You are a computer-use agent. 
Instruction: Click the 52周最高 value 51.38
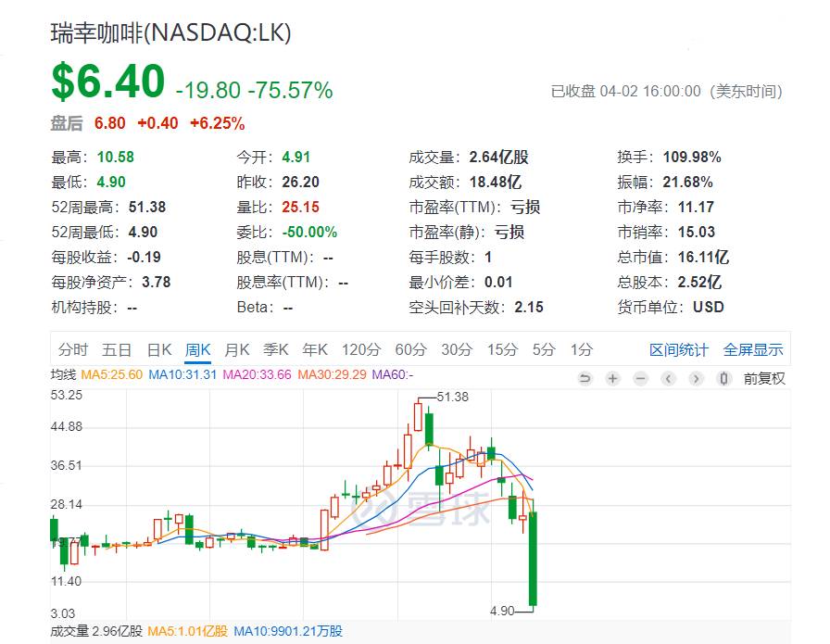coord(147,207)
